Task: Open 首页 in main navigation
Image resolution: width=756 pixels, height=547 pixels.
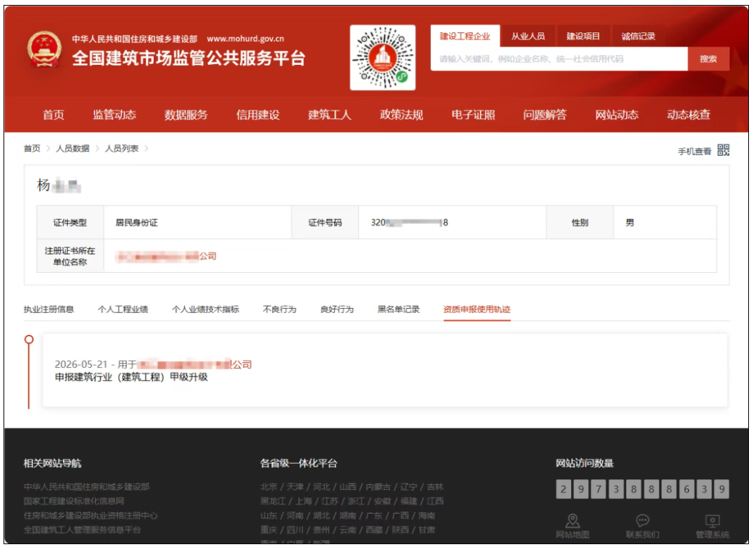Action: pyautogui.click(x=53, y=115)
